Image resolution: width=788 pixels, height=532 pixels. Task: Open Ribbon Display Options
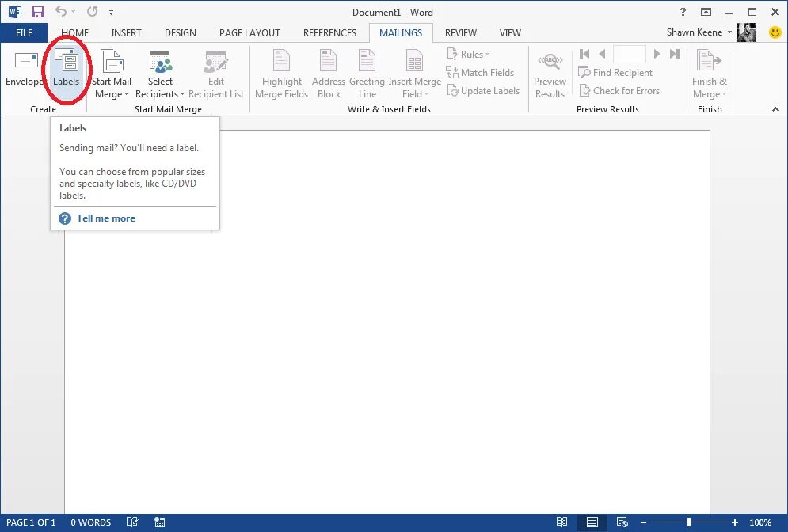(706, 12)
